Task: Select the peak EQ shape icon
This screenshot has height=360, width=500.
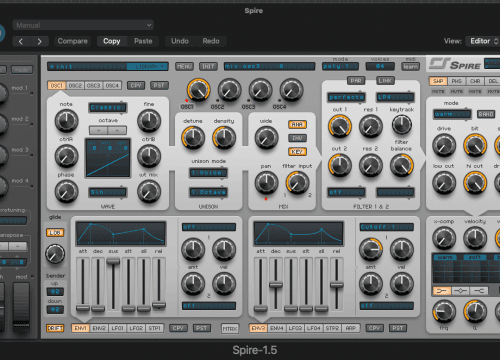Action: (x=460, y=291)
